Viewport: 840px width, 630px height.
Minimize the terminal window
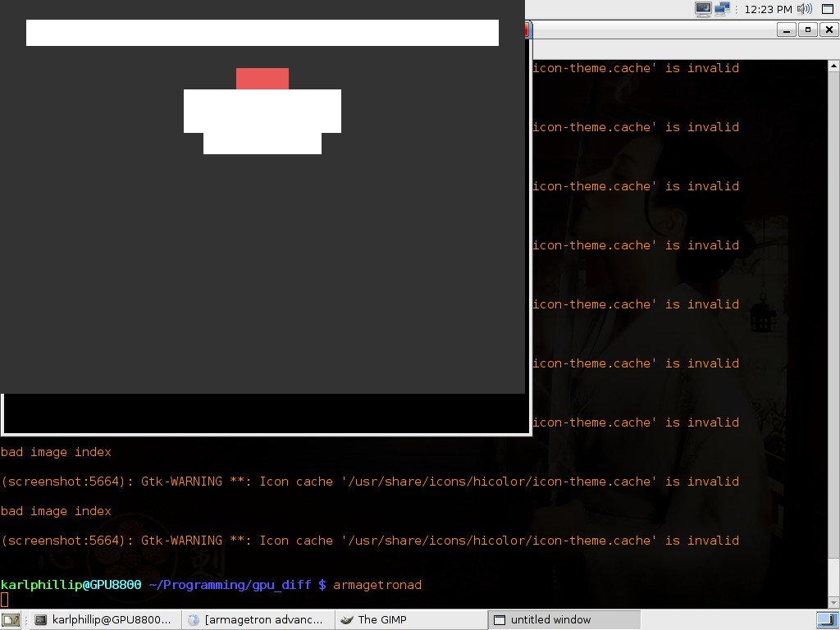click(786, 30)
